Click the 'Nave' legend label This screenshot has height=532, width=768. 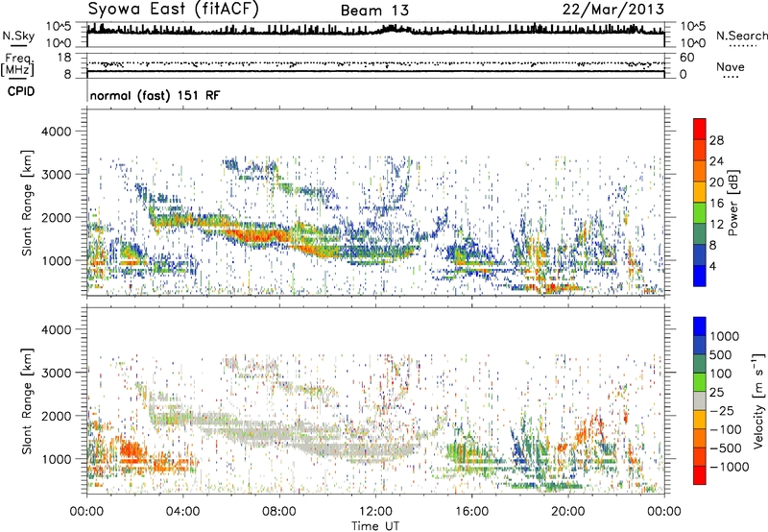731,67
